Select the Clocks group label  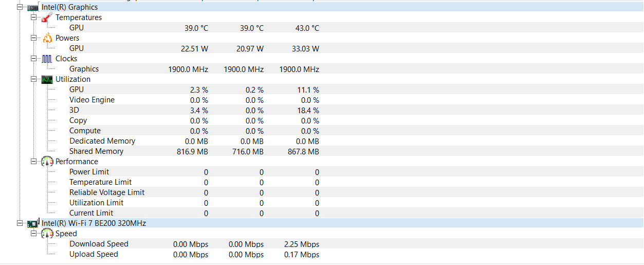66,59
